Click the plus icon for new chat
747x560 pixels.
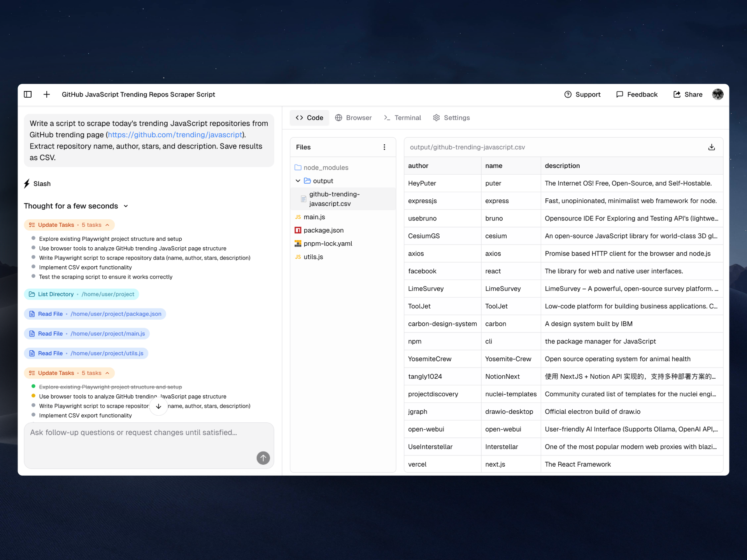coord(47,94)
